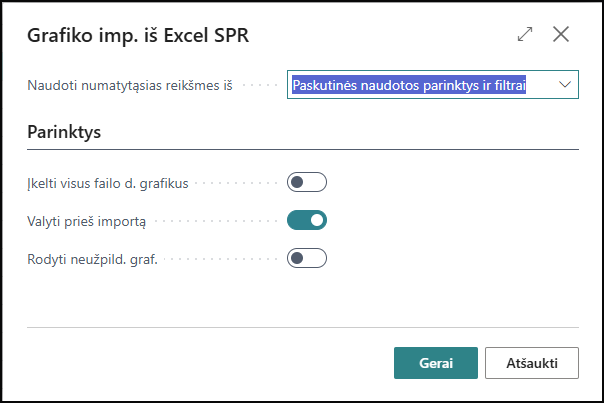The height and width of the screenshot is (403, 604).
Task: Open the dropdown chevron beside Paskutinės naudotos parinktys
Action: [x=565, y=84]
